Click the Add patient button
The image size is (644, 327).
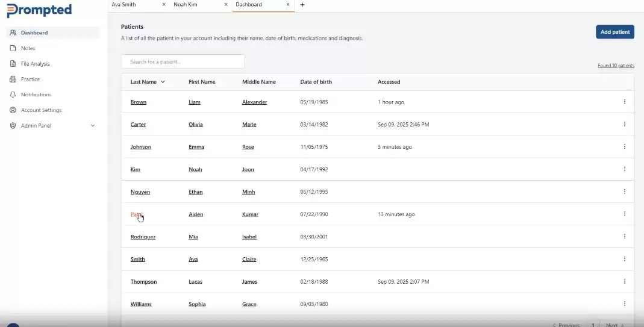pyautogui.click(x=614, y=32)
